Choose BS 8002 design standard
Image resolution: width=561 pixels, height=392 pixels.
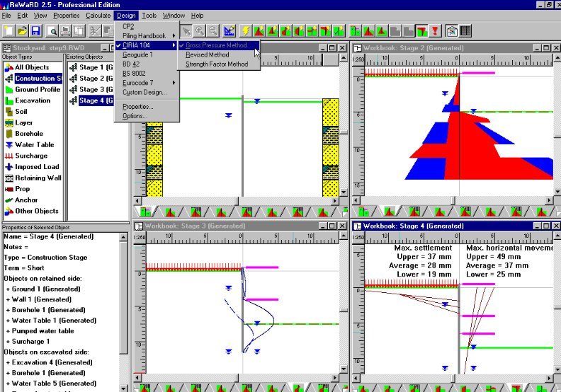(x=147, y=74)
